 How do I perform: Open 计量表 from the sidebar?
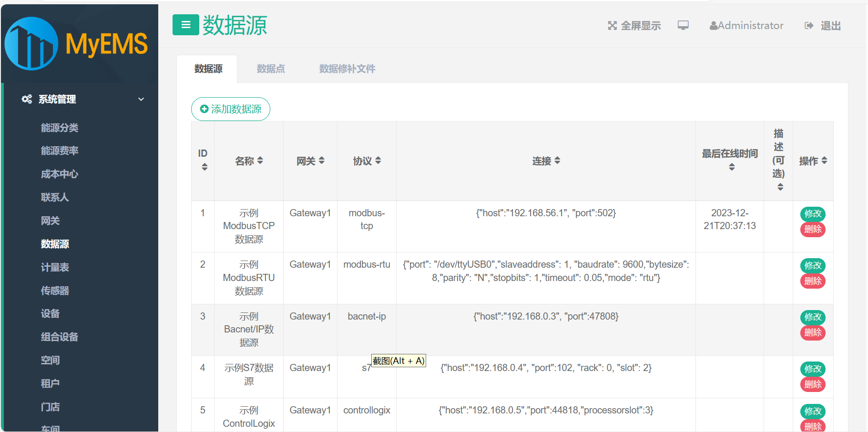55,267
